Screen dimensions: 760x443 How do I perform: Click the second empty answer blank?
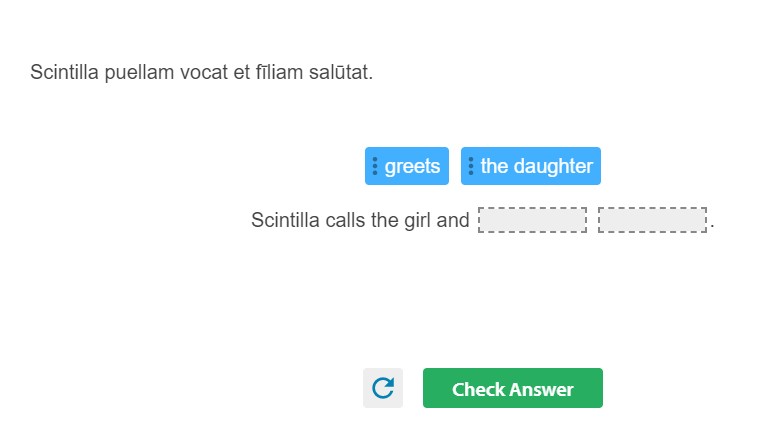(652, 220)
